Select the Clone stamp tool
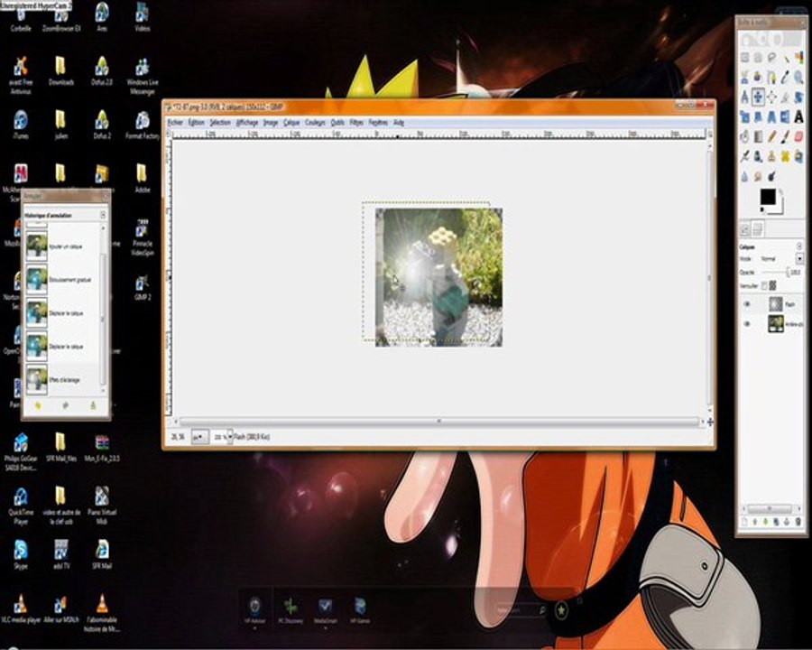Viewport: 812px width, 650px height. [x=771, y=156]
